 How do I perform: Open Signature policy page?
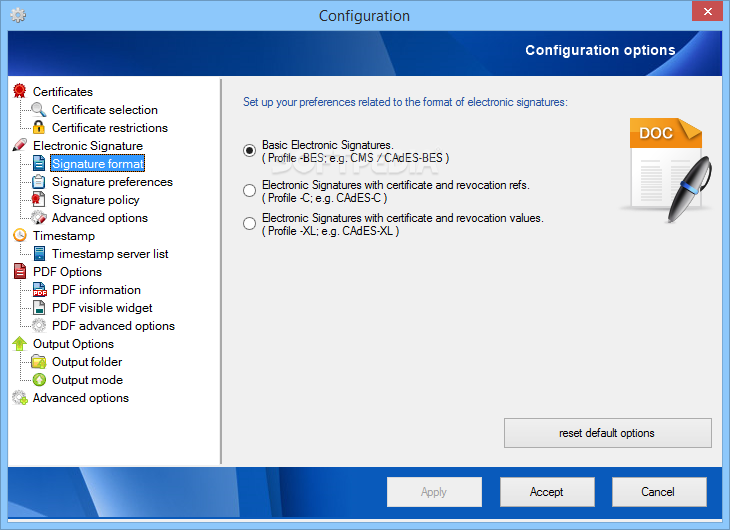point(95,200)
